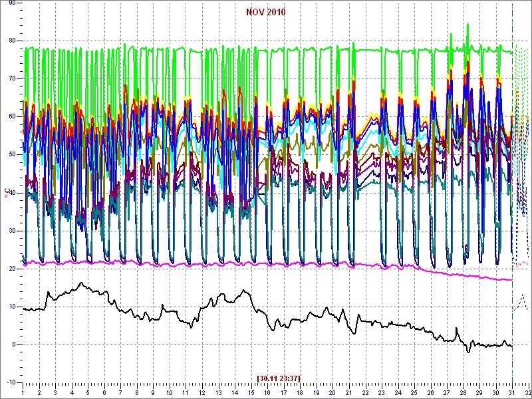Pick x-axis day label 12
The image size is (532, 399).
[202, 392]
